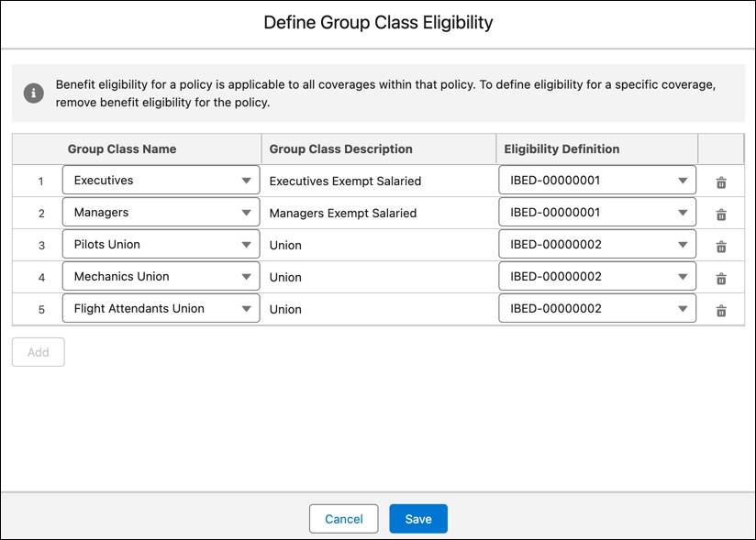This screenshot has width=756, height=540.
Task: Open the Managers group class dropdown
Action: (161, 212)
